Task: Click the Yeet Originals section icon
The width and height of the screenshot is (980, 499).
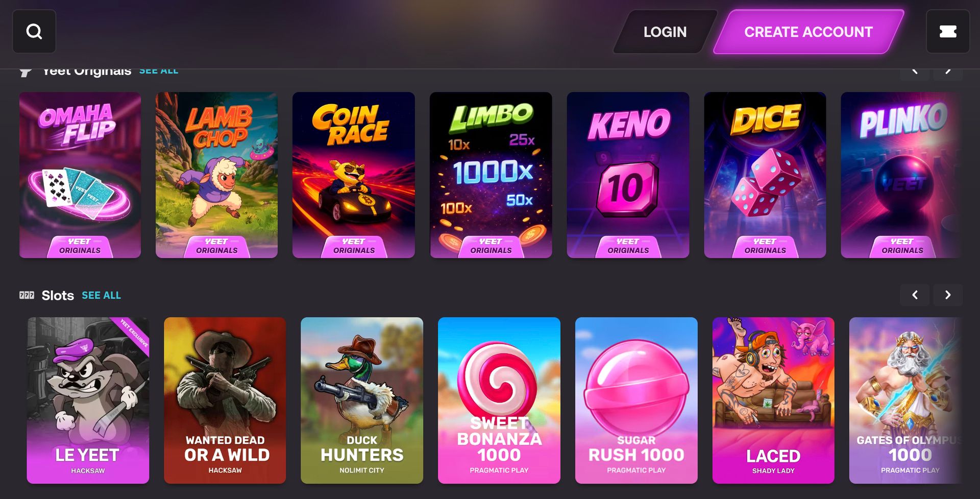Action: point(26,73)
